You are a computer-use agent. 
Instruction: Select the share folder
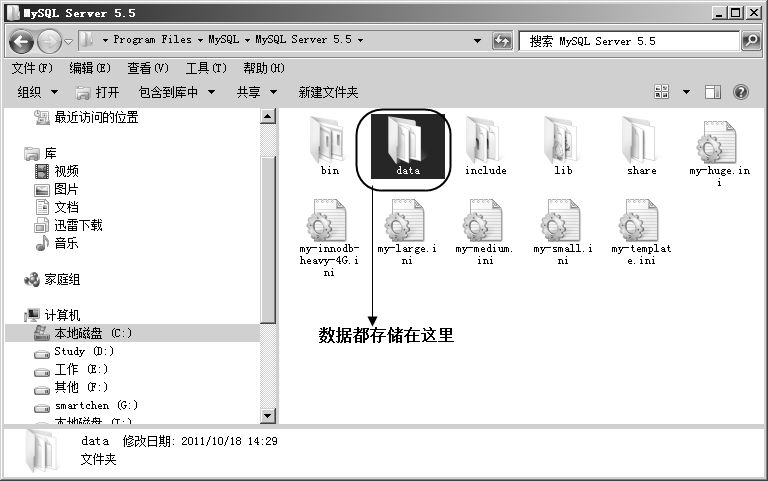click(641, 145)
